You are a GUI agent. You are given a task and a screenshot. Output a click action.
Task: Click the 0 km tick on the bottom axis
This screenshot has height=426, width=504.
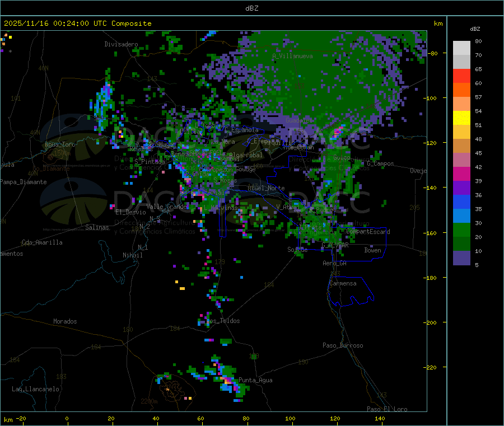(67, 419)
